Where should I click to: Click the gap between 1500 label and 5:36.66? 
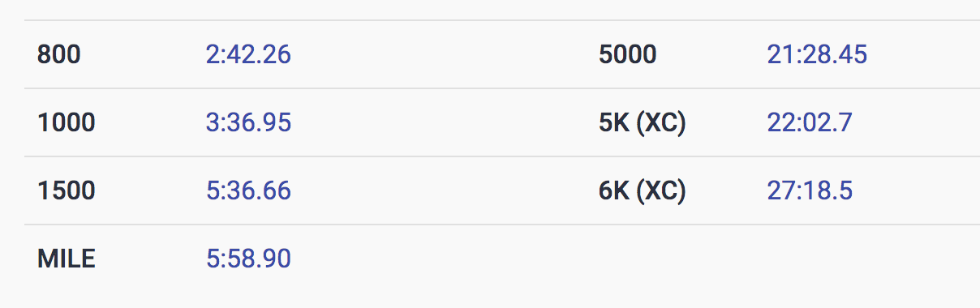pos(151,191)
